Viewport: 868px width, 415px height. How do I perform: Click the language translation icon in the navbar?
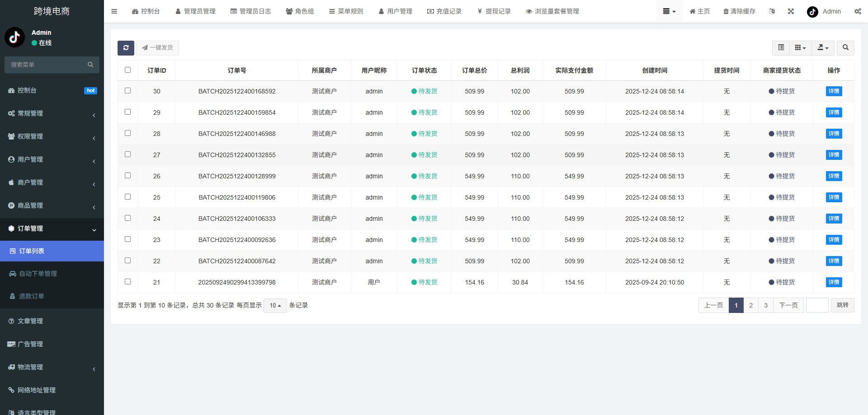click(772, 11)
